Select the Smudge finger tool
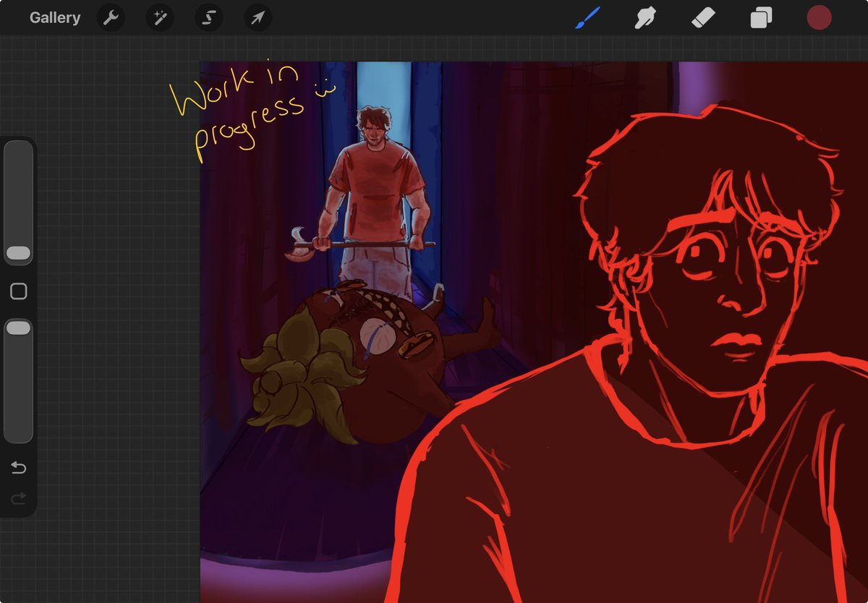 [645, 17]
